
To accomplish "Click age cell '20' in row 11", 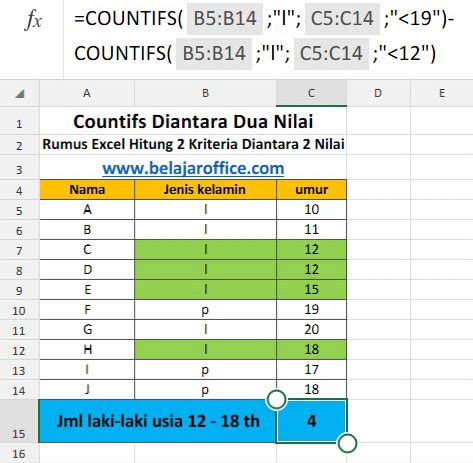I will click(311, 330).
